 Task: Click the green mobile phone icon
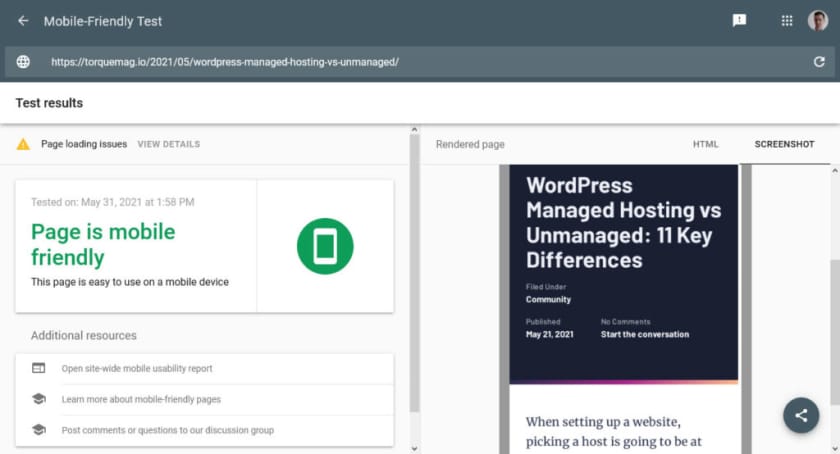(x=325, y=246)
